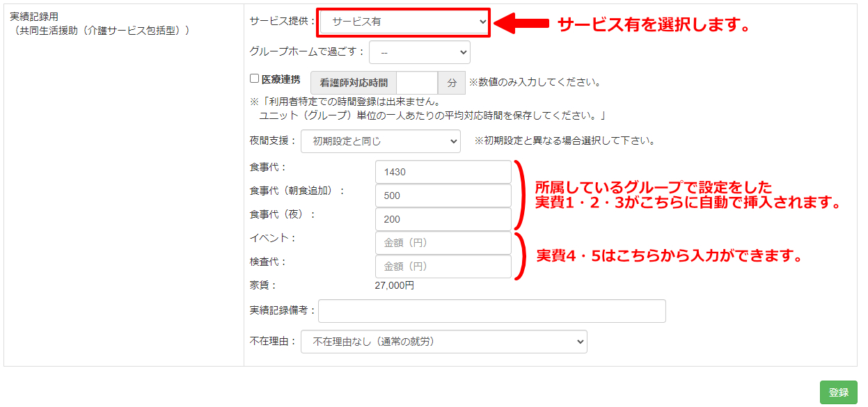Image resolution: width=868 pixels, height=407 pixels.
Task: Click the 食事代 field showing 1430
Action: point(443,172)
